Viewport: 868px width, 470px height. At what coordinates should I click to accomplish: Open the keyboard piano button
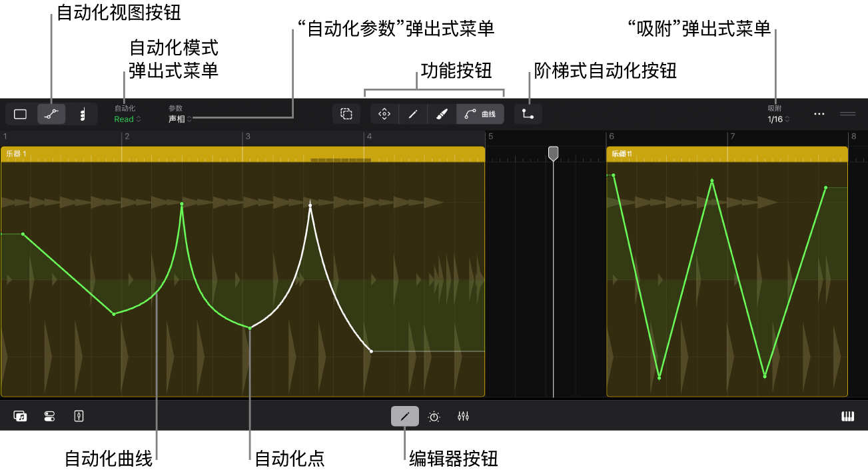click(848, 416)
